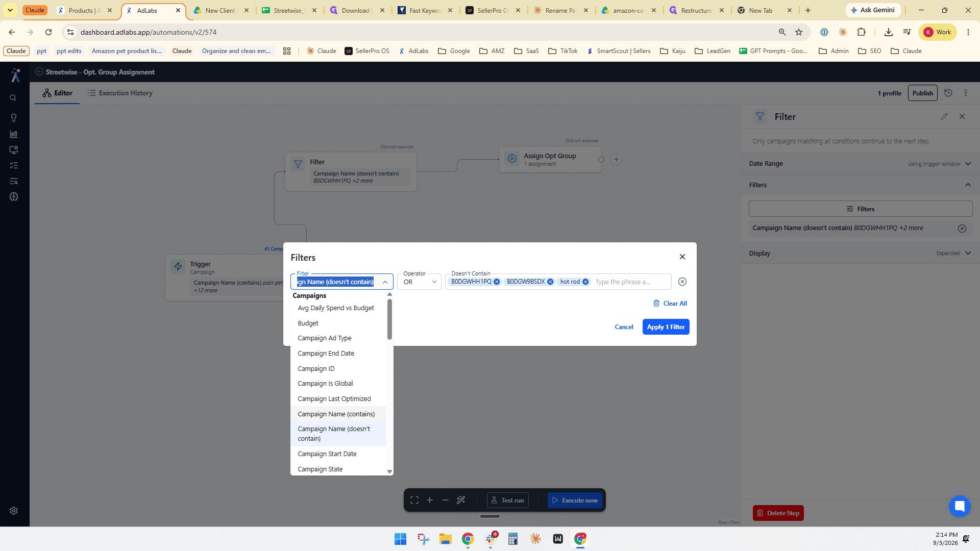The height and width of the screenshot is (551, 980).
Task: Open the checklist icon in left sidebar
Action: tap(14, 165)
